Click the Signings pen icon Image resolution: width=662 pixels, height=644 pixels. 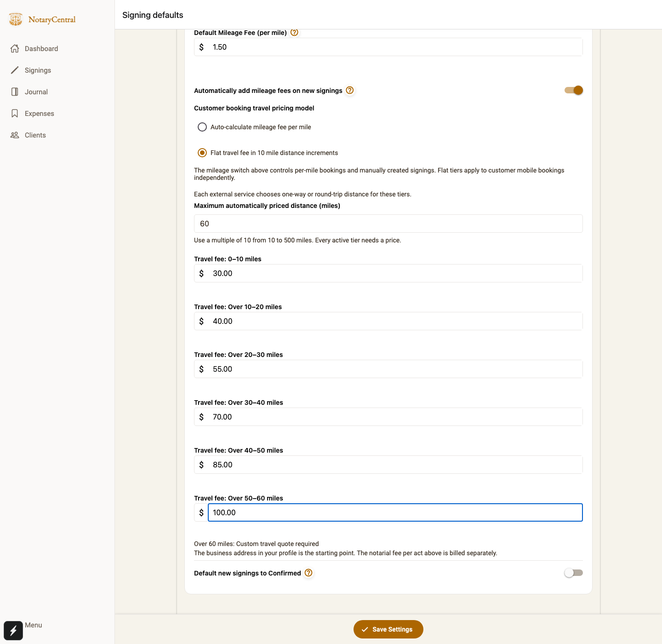tap(15, 70)
